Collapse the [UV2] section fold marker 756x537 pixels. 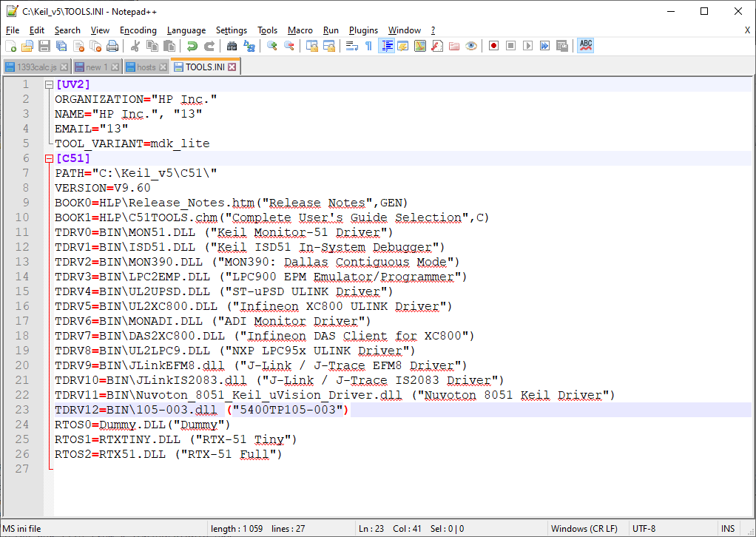[x=49, y=85]
